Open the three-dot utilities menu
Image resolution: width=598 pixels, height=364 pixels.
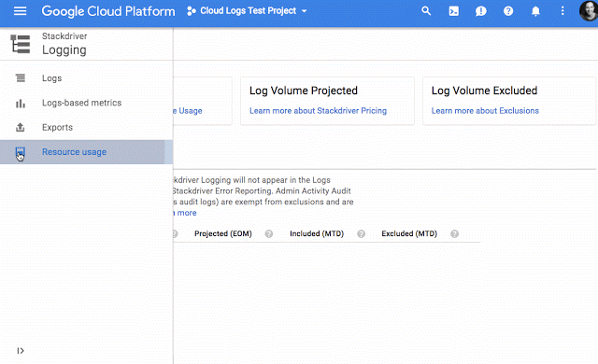coord(562,10)
